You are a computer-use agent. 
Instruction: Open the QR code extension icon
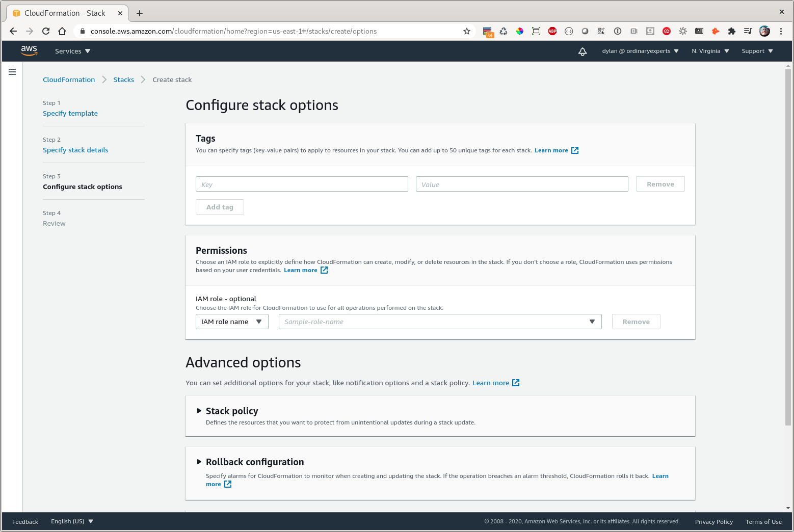pos(601,31)
